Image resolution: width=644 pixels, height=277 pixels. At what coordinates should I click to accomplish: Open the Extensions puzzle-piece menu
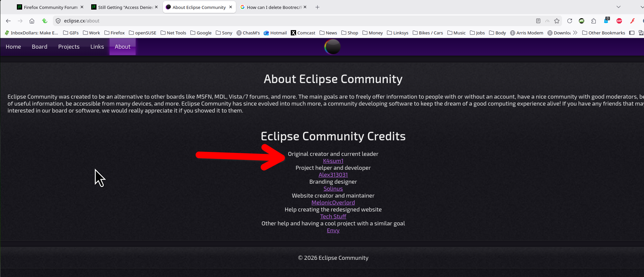594,21
